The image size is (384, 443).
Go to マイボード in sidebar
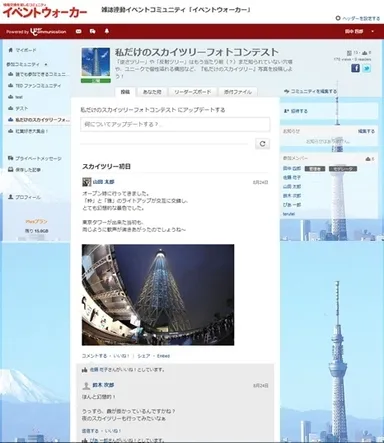pyautogui.click(x=26, y=50)
